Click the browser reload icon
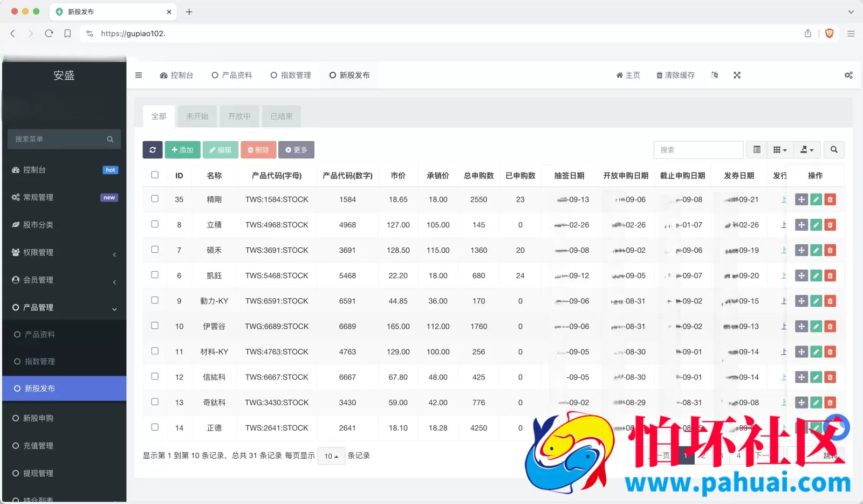 49,33
